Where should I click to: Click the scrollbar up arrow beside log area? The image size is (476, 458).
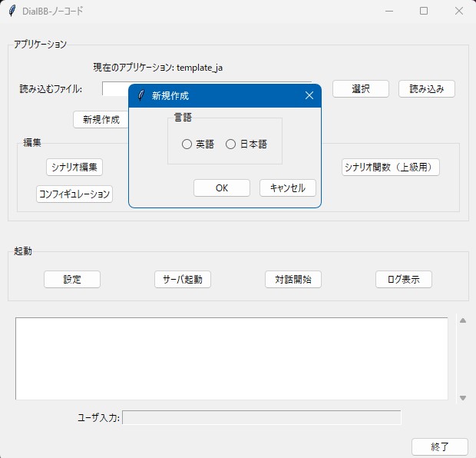[x=462, y=321]
